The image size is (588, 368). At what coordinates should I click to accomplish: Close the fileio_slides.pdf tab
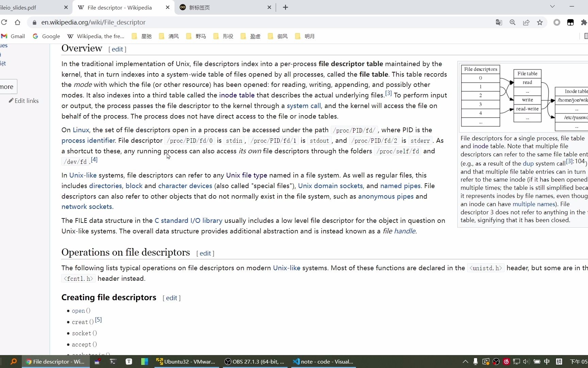point(66,7)
